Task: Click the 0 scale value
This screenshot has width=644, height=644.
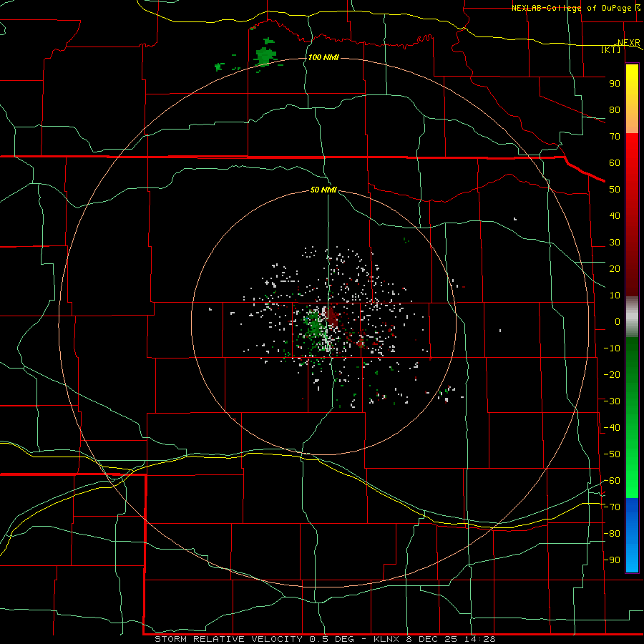Action: [x=618, y=321]
